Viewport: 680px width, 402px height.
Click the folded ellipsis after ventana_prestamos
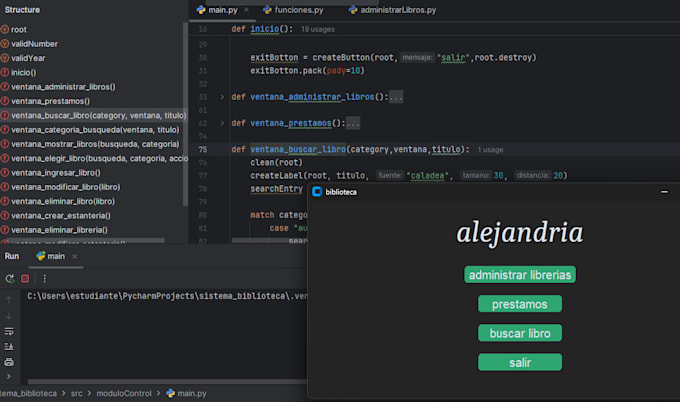pos(353,123)
